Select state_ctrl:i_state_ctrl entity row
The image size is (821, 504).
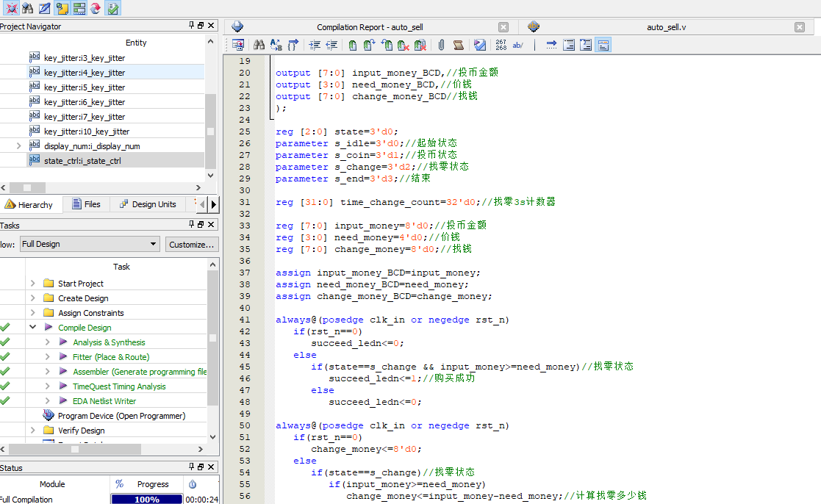pyautogui.click(x=102, y=161)
